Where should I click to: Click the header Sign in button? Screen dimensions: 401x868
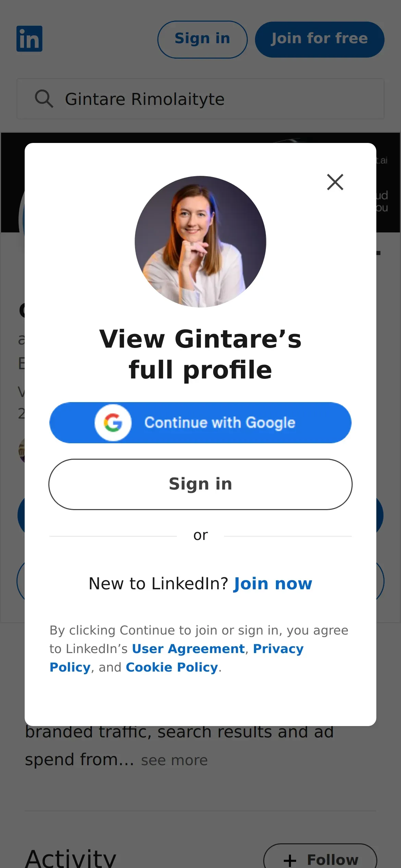coord(202,39)
